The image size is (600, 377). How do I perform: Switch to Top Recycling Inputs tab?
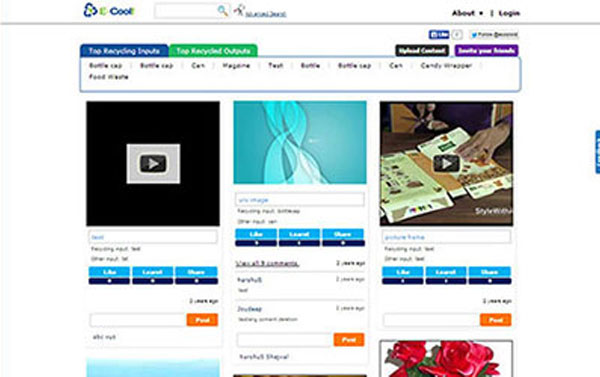pyautogui.click(x=124, y=51)
